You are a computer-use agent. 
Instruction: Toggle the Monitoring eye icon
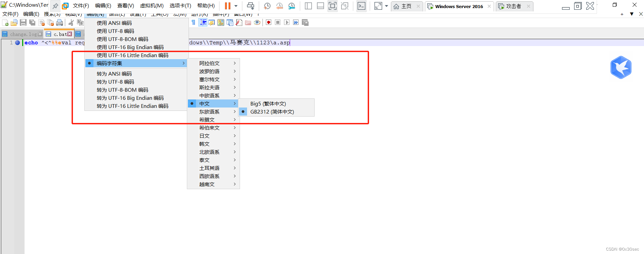(x=257, y=23)
